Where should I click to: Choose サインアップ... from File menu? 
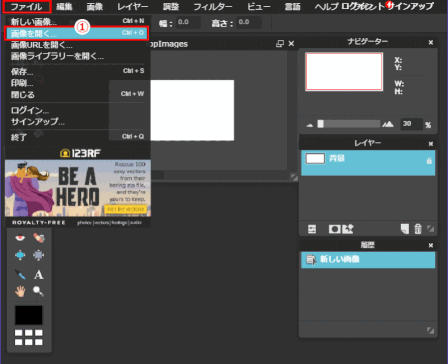click(x=77, y=122)
